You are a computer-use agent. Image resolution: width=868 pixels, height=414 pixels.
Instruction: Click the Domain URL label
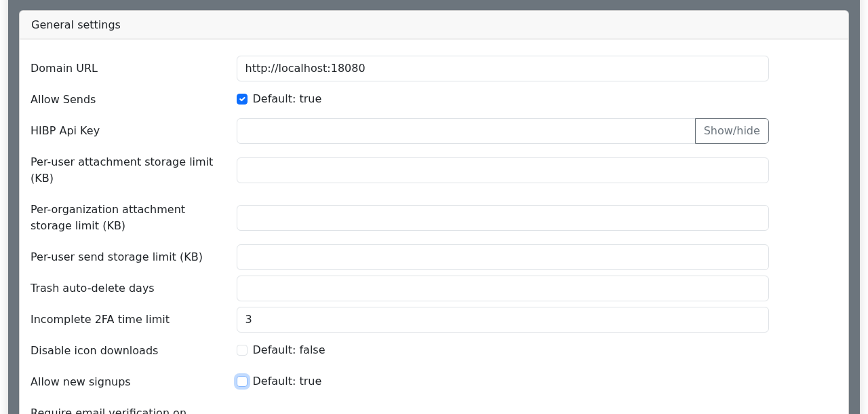point(64,69)
